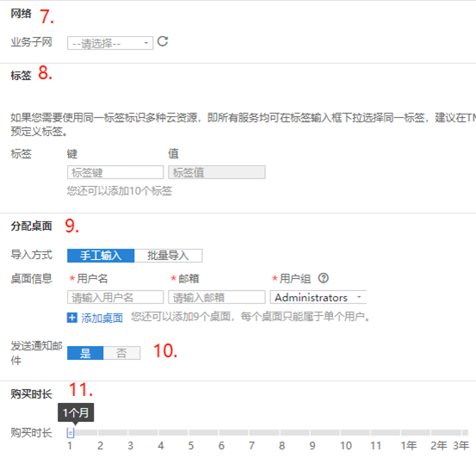This screenshot has height=458, width=476.
Task: Click the blue plus icon for 添加桌面
Action: pos(72,318)
